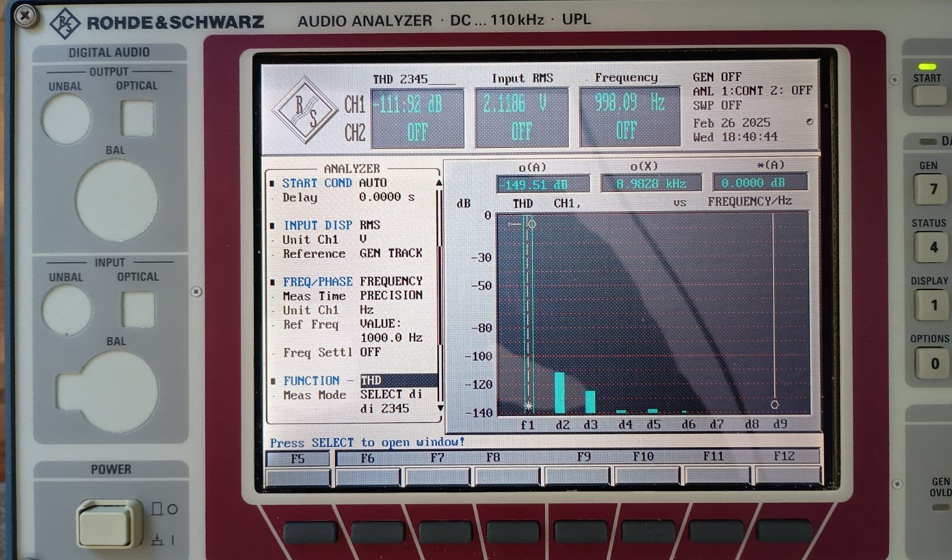Click the circle cursor marker near d9
Image resolution: width=952 pixels, height=560 pixels.
[x=774, y=404]
